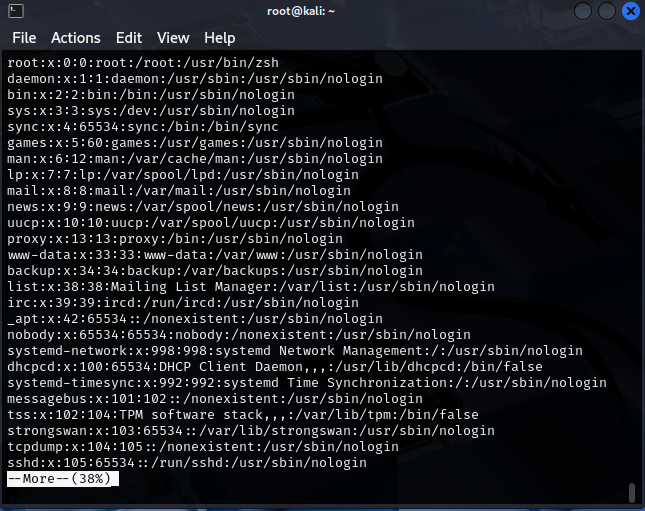Click the daemon:x:1:1 line

195,79
